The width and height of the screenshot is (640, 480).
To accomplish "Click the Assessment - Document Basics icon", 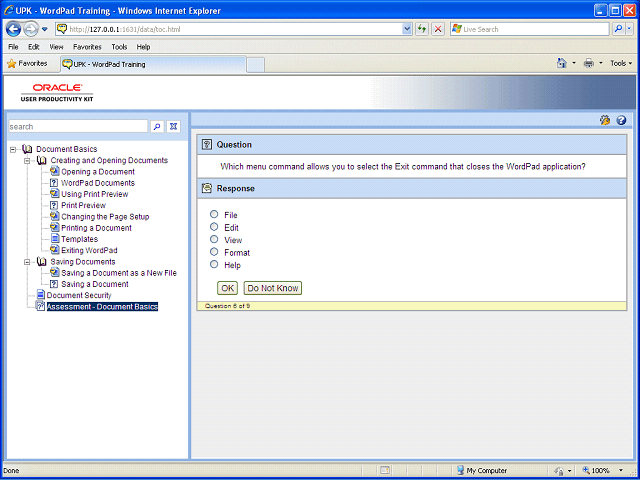I will tap(40, 306).
